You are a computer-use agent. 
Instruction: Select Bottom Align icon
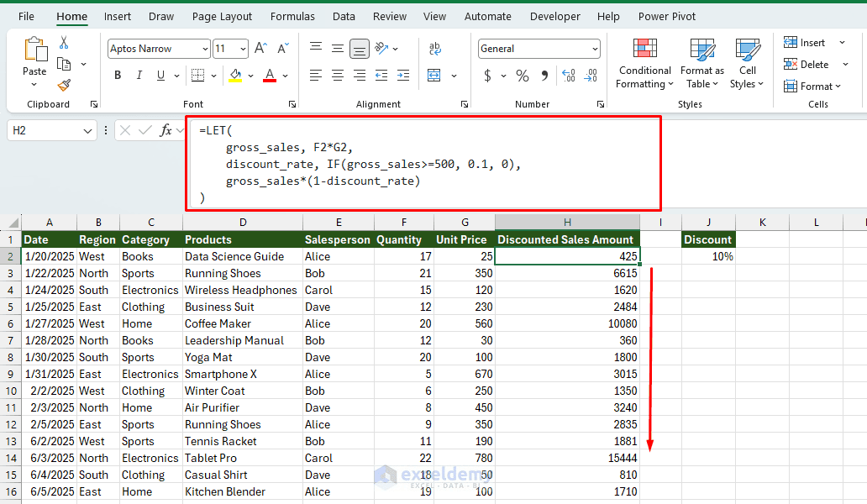[360, 50]
